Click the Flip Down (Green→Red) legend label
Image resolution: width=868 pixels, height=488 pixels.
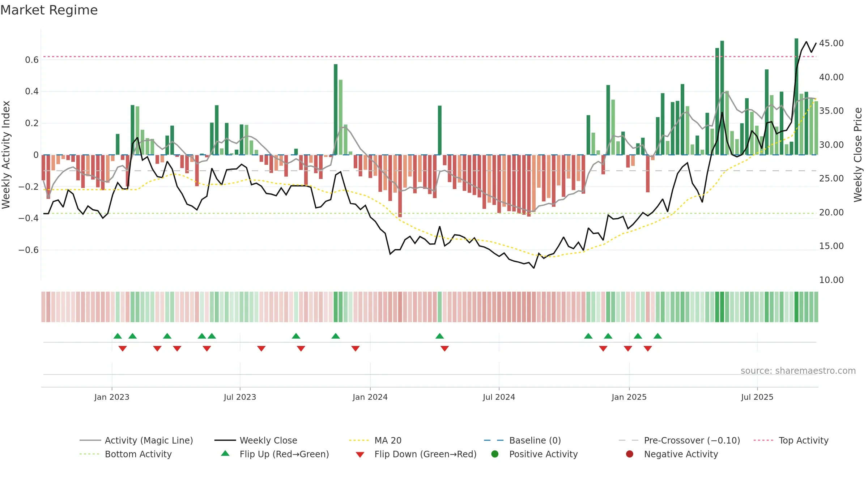click(x=426, y=454)
